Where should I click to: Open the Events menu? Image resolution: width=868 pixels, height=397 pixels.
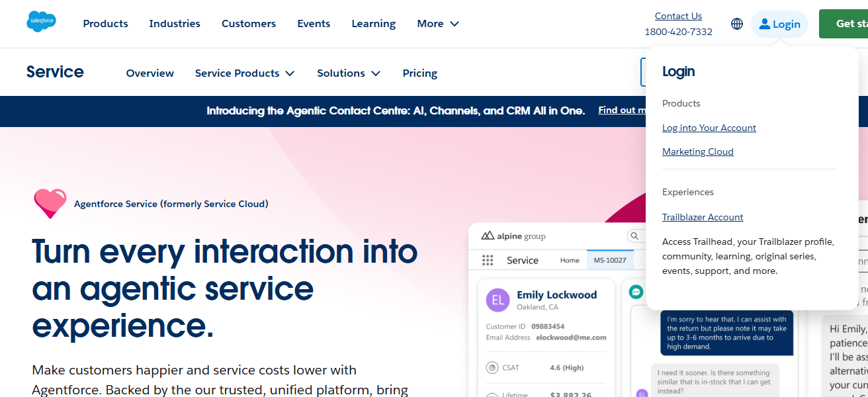click(x=314, y=24)
